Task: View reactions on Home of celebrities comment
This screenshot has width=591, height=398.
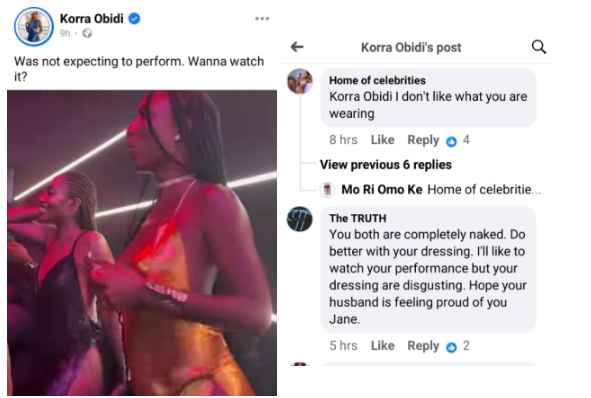Action: coord(458,141)
